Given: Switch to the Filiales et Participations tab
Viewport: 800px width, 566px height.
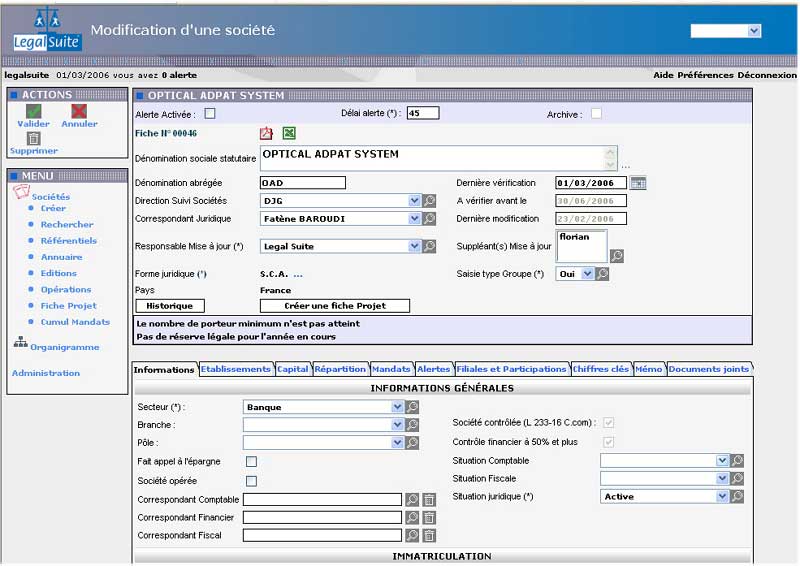Looking at the screenshot, I should pyautogui.click(x=511, y=369).
